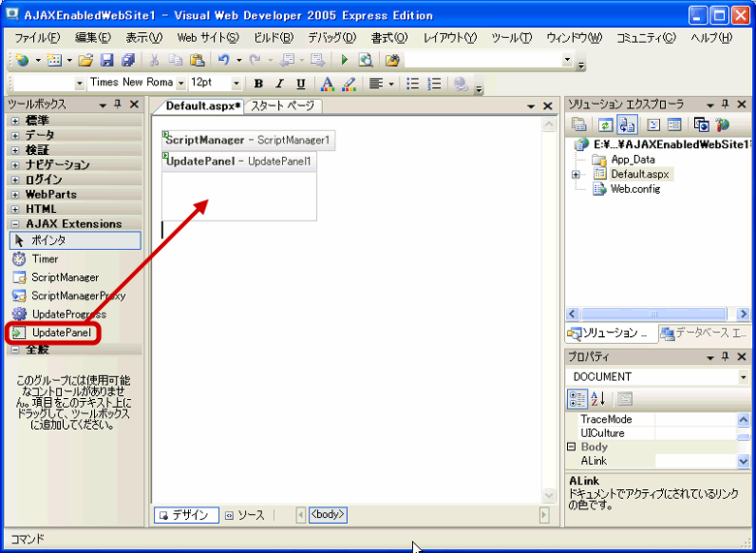Insert a numbered list

(434, 84)
